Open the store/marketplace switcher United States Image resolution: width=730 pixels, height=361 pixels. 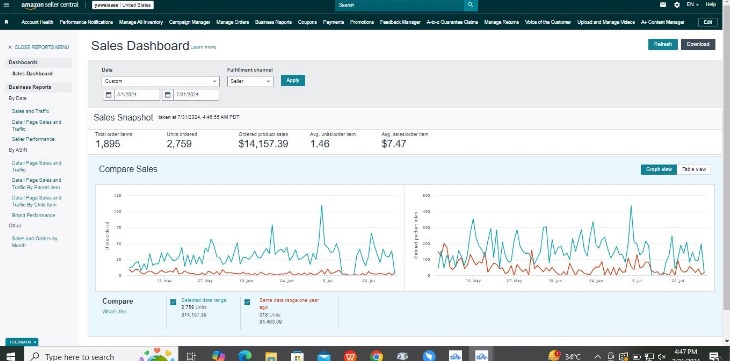(x=122, y=5)
